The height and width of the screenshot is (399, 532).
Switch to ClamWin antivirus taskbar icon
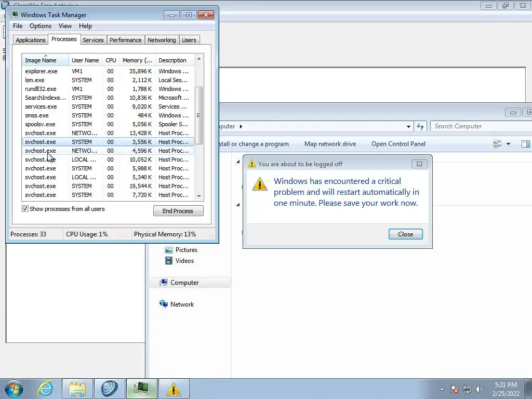109,389
